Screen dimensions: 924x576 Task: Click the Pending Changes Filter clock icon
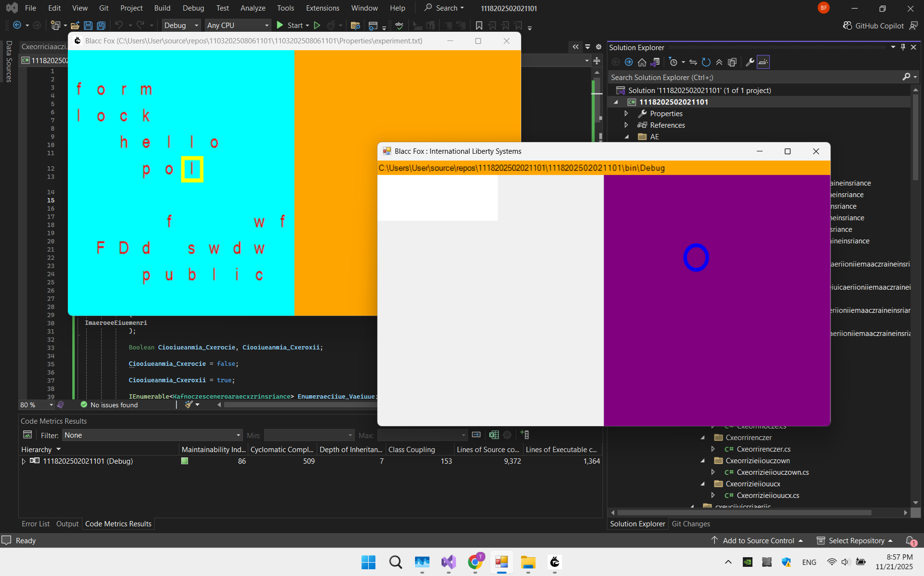(x=673, y=62)
